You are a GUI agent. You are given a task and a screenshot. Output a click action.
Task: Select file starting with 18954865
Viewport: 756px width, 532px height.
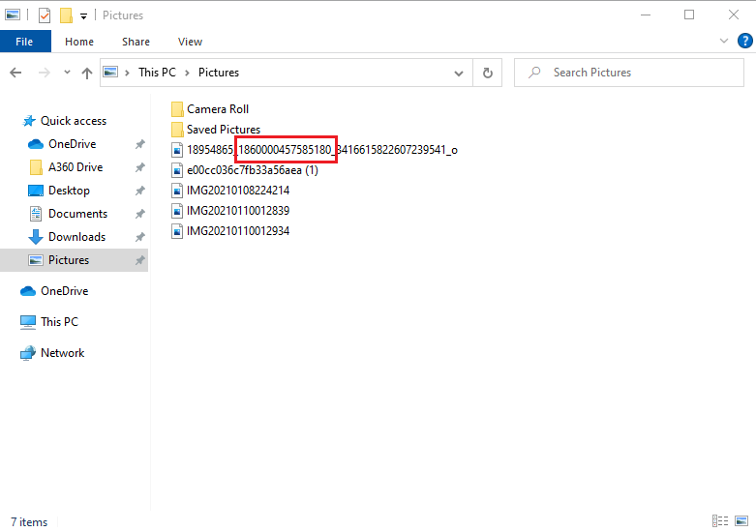click(322, 150)
